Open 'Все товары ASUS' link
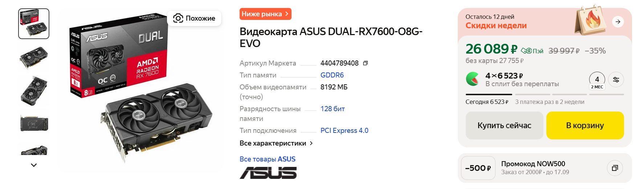This screenshot has width=644, height=189. pyautogui.click(x=267, y=159)
